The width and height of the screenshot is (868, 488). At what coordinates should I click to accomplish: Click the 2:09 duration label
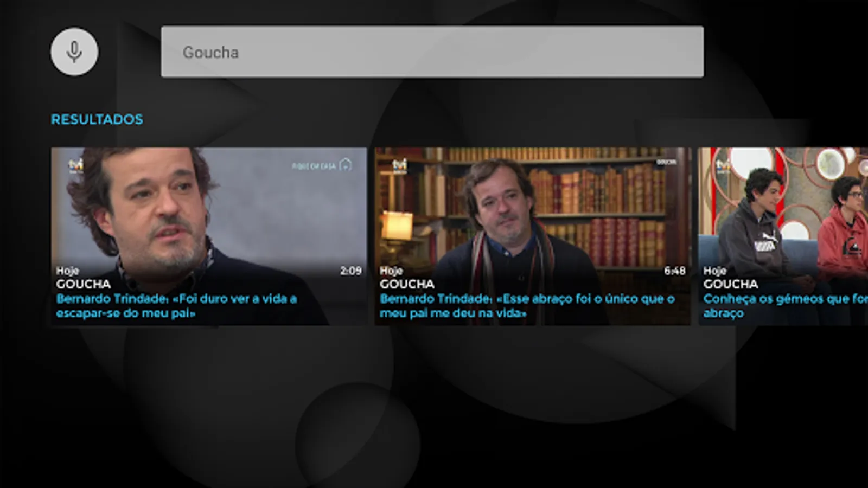[x=351, y=271]
